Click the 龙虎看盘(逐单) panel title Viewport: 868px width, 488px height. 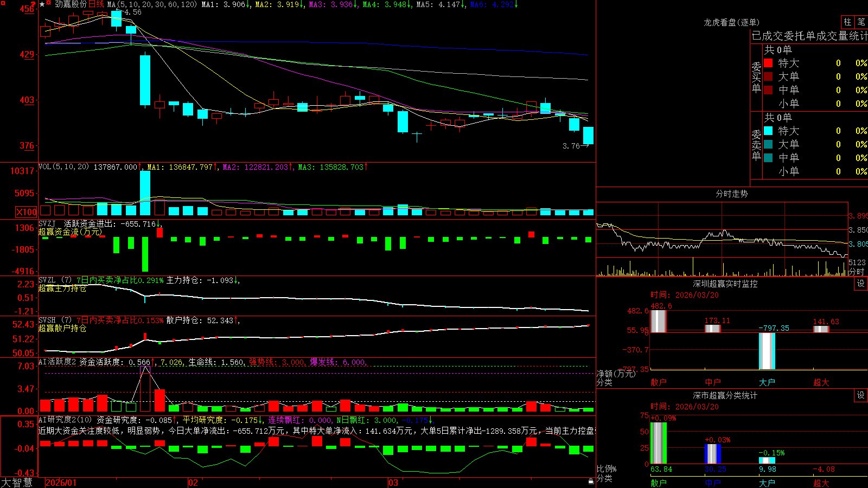click(x=731, y=22)
